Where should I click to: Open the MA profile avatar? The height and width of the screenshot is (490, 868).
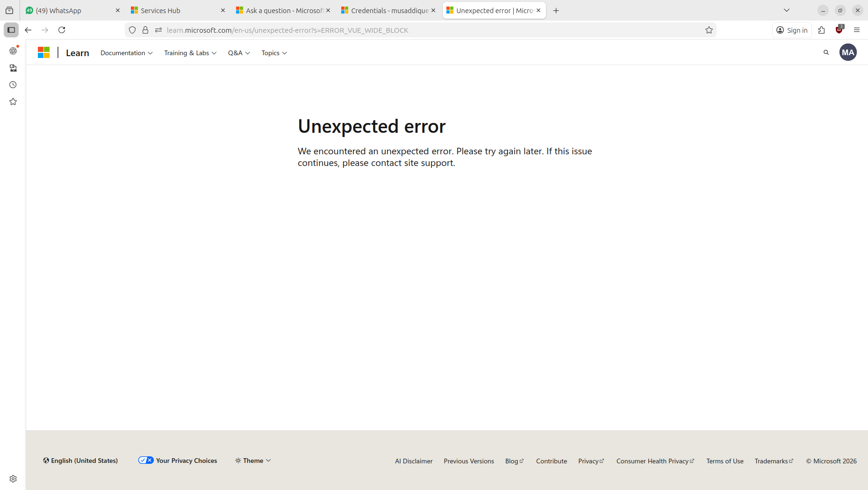point(848,52)
